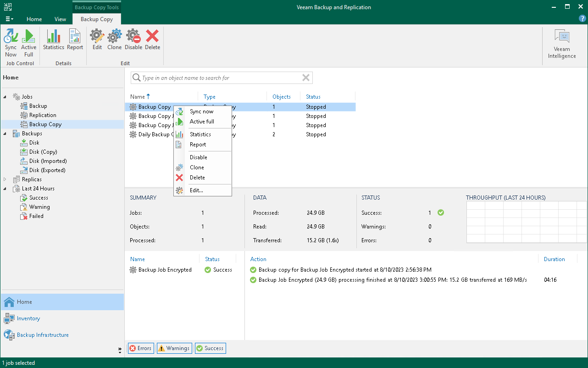Collapse the Last 24 Hours node
Screen dimensions: 588x368
click(6, 189)
